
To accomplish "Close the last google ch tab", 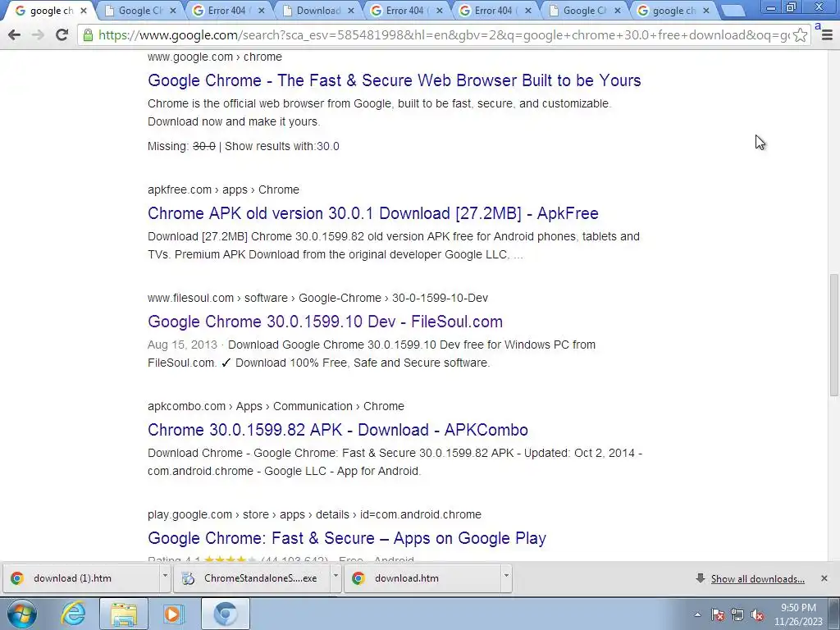I will tap(706, 11).
